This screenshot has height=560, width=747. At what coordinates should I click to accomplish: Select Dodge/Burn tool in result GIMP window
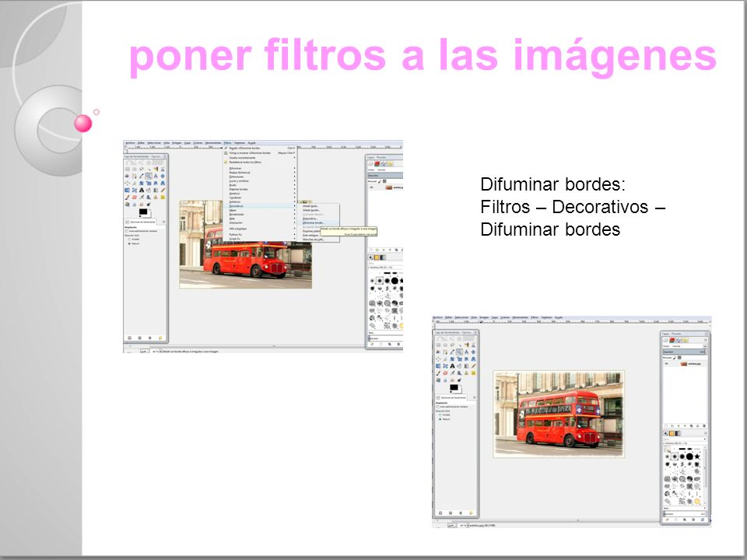(x=459, y=380)
